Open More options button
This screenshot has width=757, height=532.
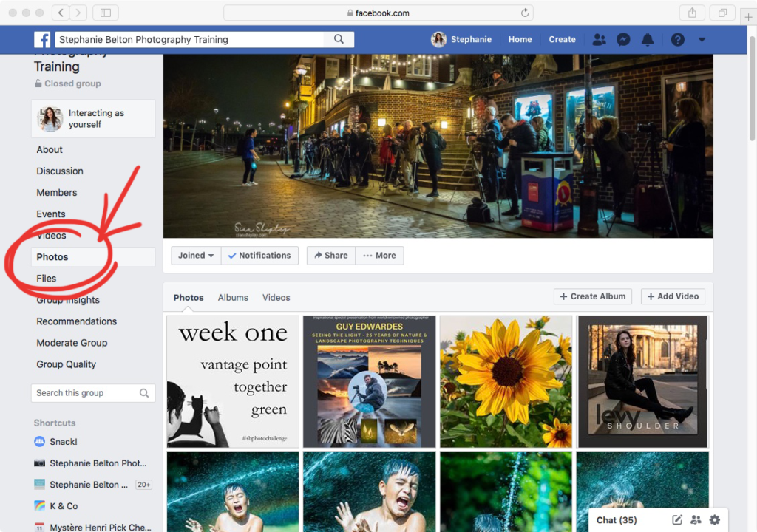click(x=379, y=256)
